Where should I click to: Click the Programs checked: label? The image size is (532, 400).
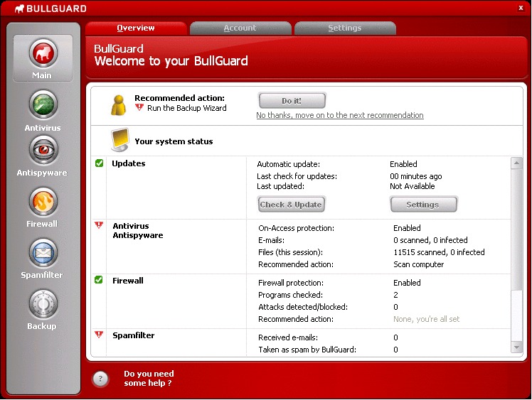290,295
